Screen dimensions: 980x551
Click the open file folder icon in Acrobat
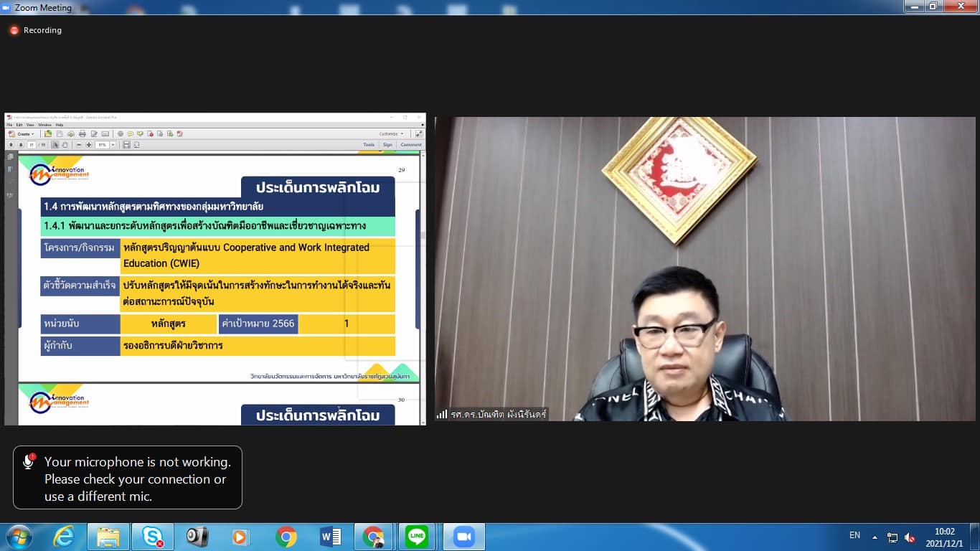pos(48,134)
